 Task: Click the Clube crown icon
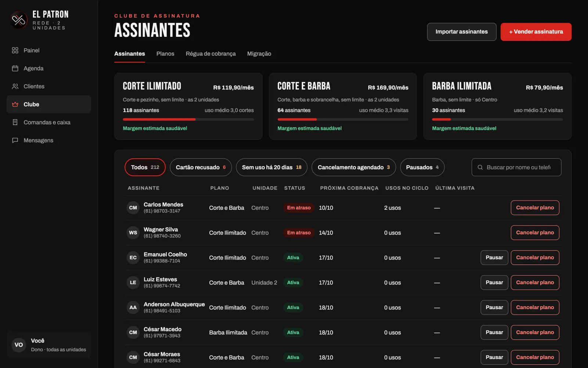tap(15, 105)
